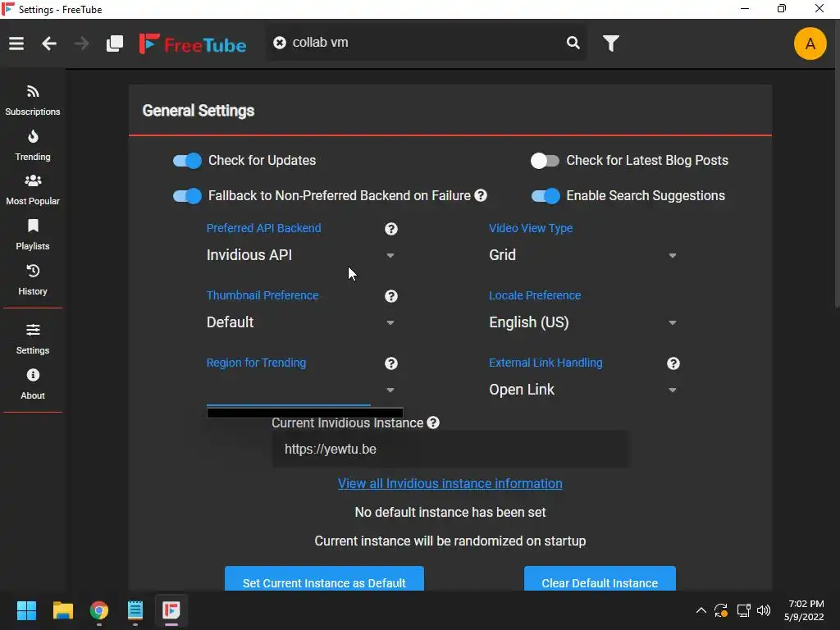Open Playlists in the sidebar
The height and width of the screenshot is (630, 840).
[33, 235]
